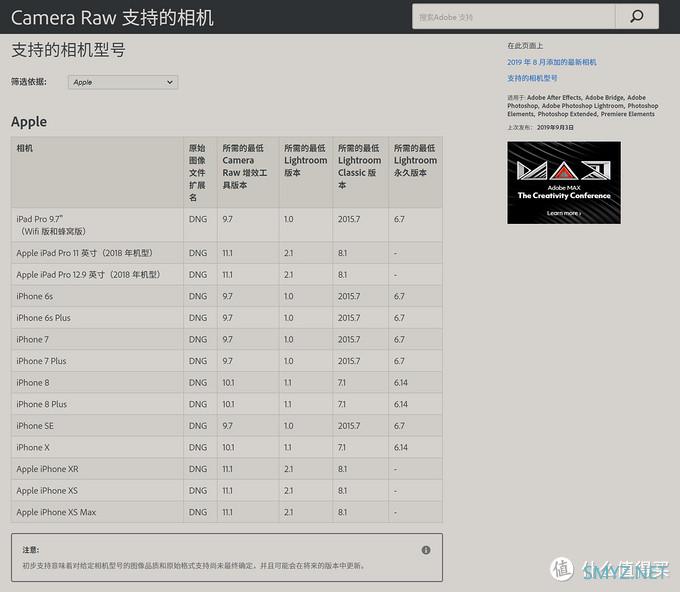This screenshot has height=592, width=680.
Task: Click 1.0 cell in iPhone 6s row
Action: [x=288, y=296]
